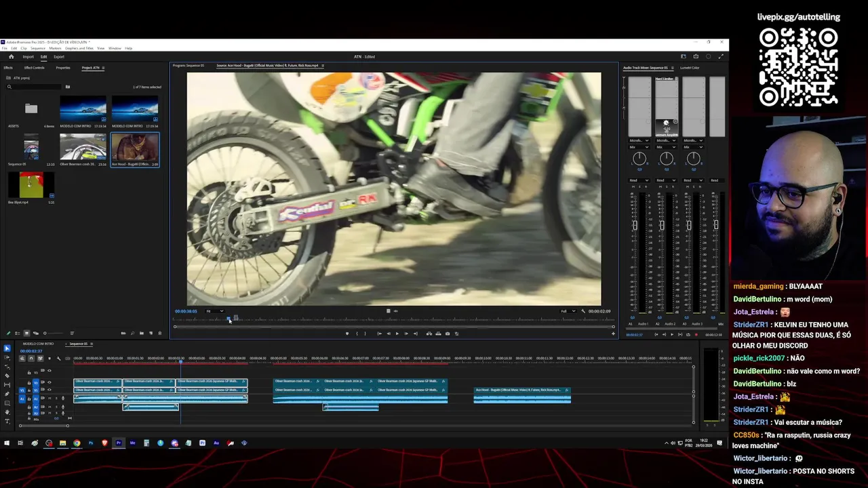Click the Overwrite edit button
The height and width of the screenshot is (488, 868).
(438, 333)
